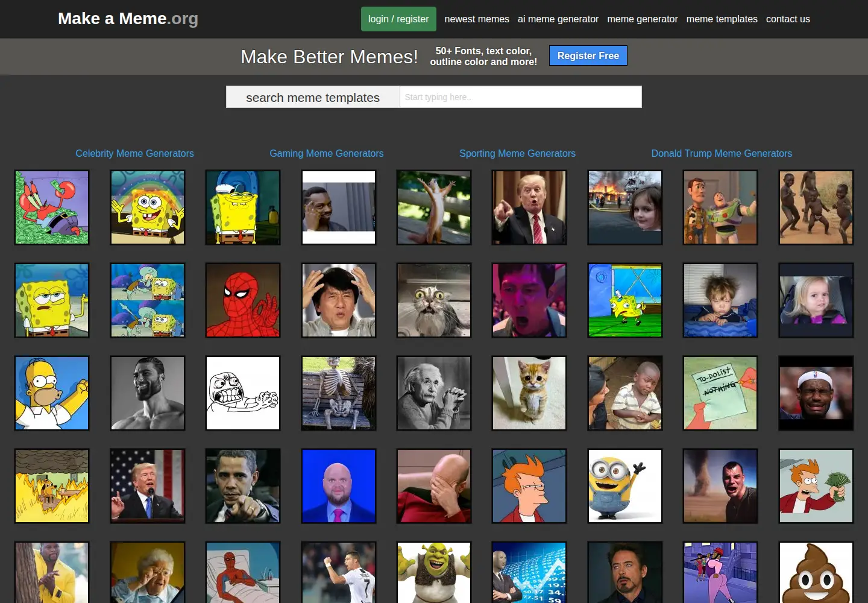This screenshot has height=603, width=868.
Task: Select the squinting orange-haired cartoon template
Action: 529,486
